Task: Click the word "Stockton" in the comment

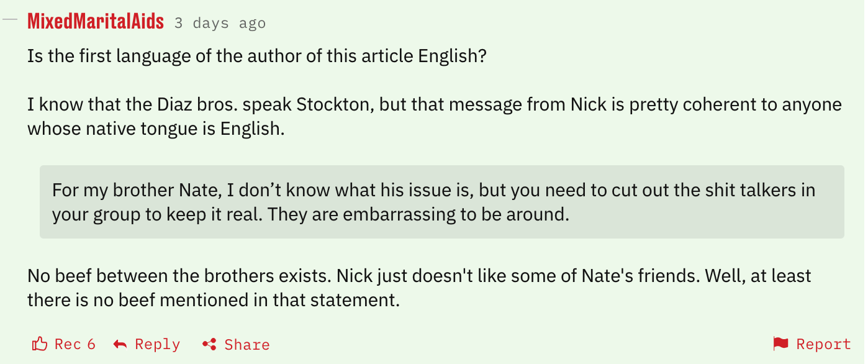Action: 334,104
